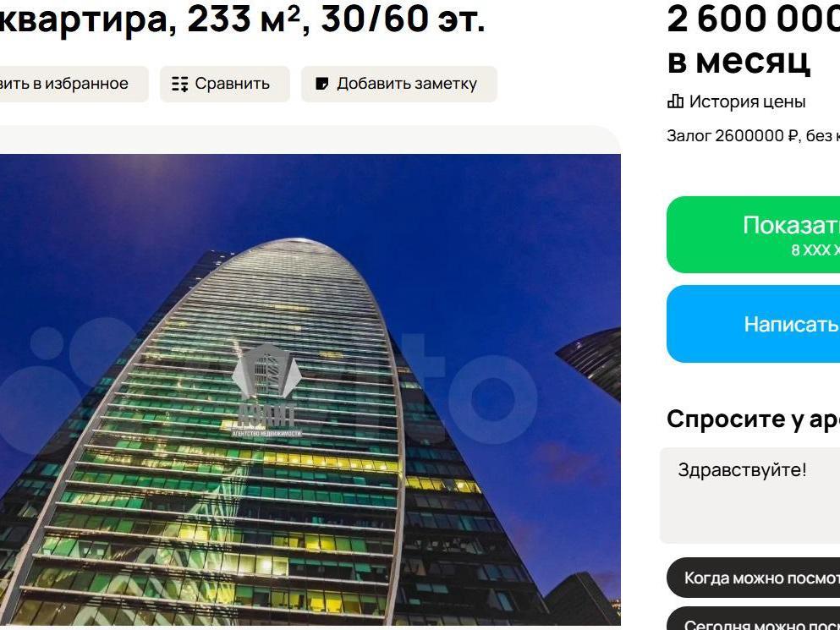Click the 'Спросите у арендодателя' heading

[x=753, y=419]
